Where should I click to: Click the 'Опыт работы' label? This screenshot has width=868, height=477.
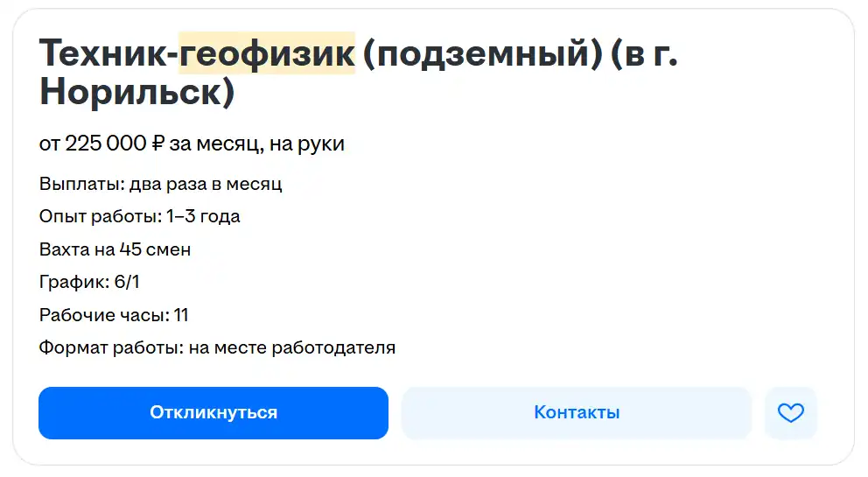(x=99, y=216)
